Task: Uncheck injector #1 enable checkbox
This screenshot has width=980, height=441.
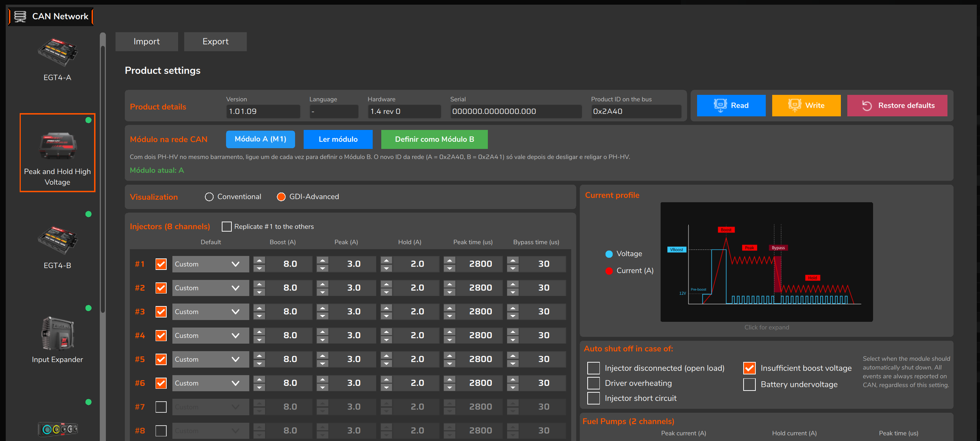Action: point(161,264)
